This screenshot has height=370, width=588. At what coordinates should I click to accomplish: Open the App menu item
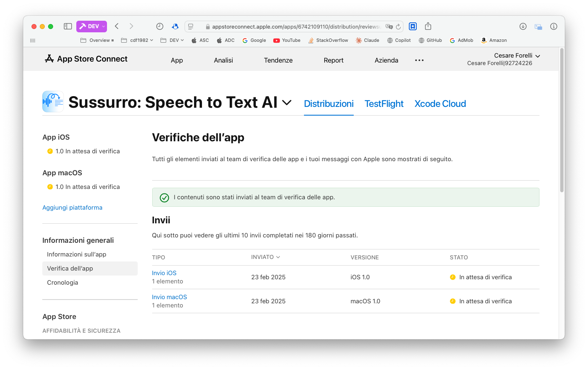(177, 60)
